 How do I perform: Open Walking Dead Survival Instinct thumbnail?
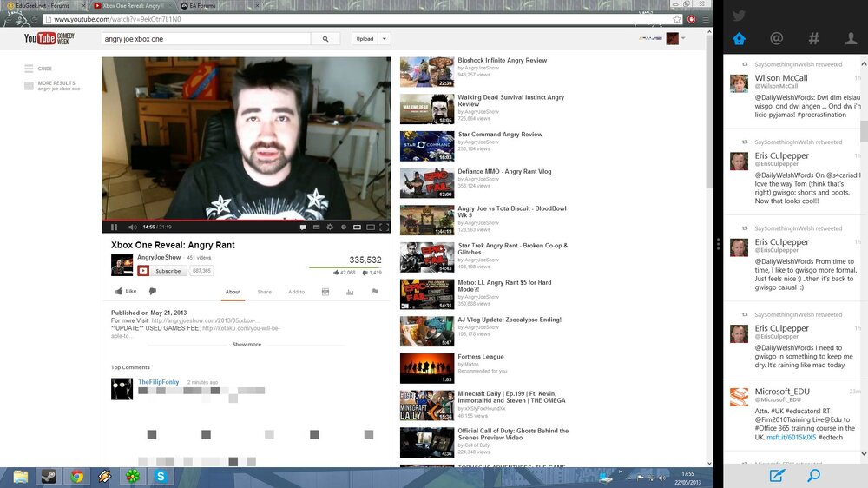click(427, 109)
